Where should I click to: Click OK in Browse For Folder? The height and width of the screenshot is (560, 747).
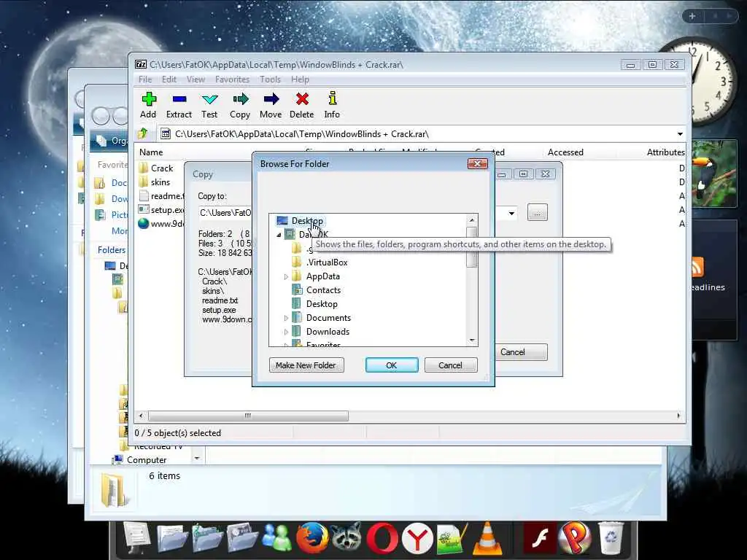pyautogui.click(x=392, y=365)
